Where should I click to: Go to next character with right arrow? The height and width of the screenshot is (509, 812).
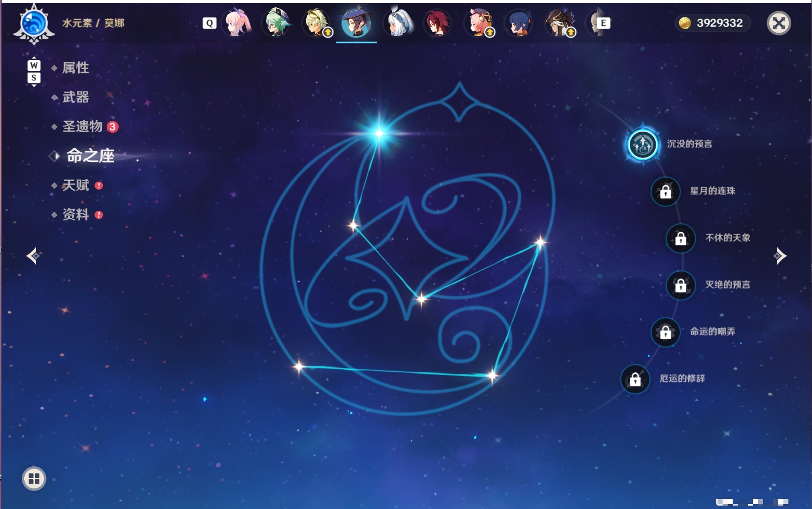click(780, 256)
